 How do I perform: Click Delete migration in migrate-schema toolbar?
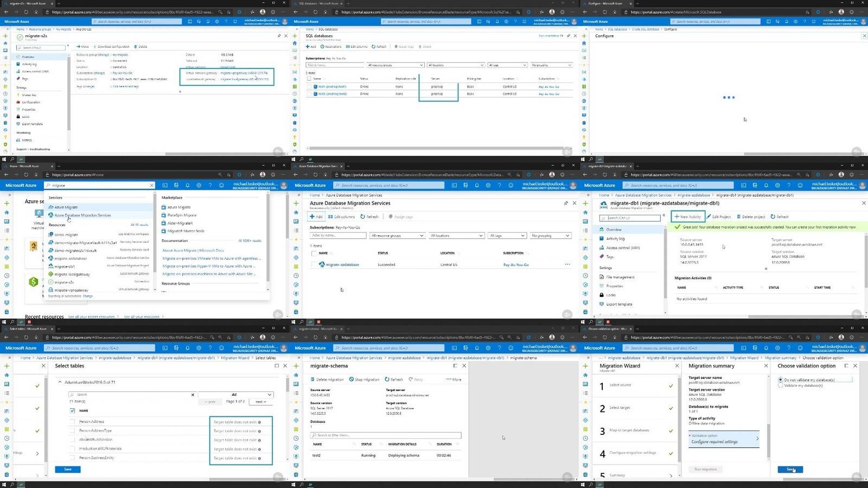pos(327,379)
